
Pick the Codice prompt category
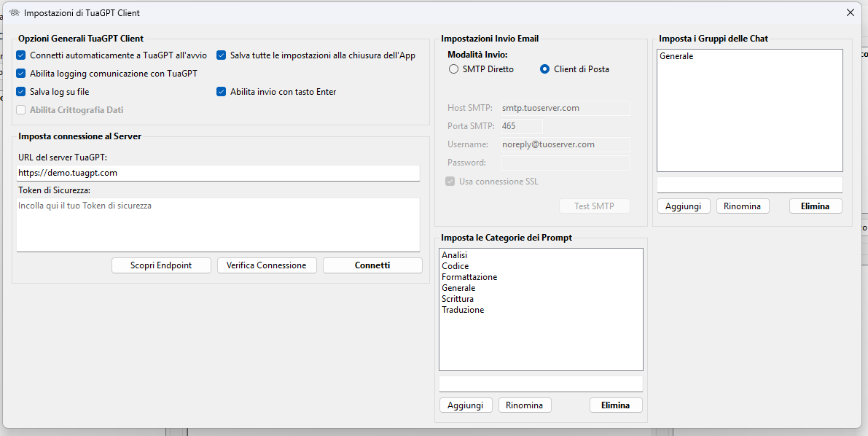click(455, 266)
